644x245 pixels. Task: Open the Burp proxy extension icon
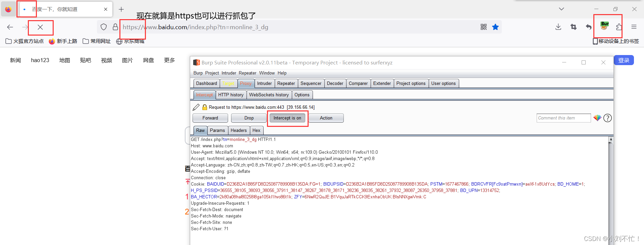tap(604, 26)
